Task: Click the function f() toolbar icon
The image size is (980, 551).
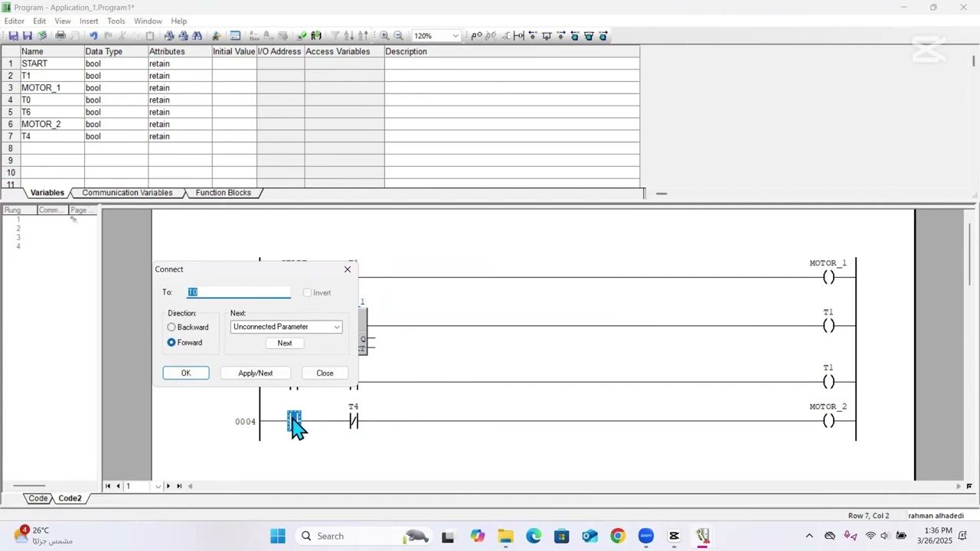Action: coord(315,36)
